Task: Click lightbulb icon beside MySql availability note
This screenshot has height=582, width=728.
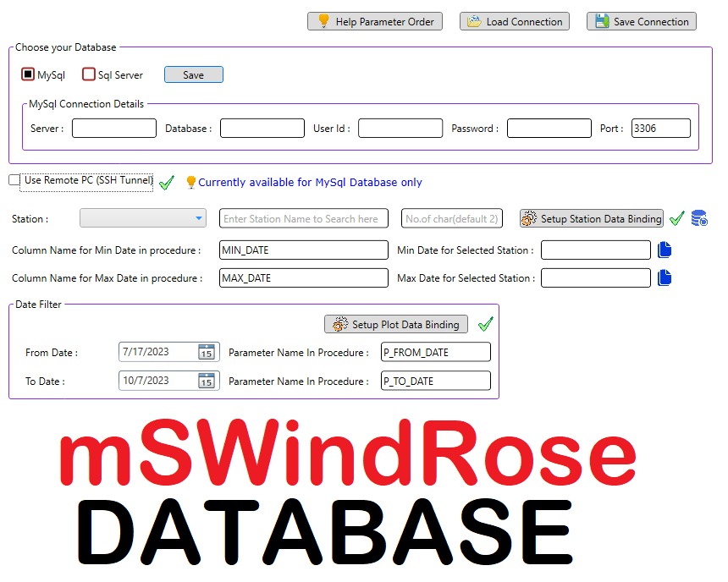Action: point(190,182)
